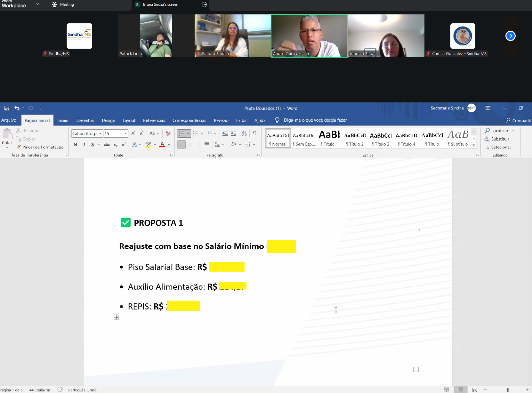Expand the Styles gallery more arrow

tap(474, 146)
